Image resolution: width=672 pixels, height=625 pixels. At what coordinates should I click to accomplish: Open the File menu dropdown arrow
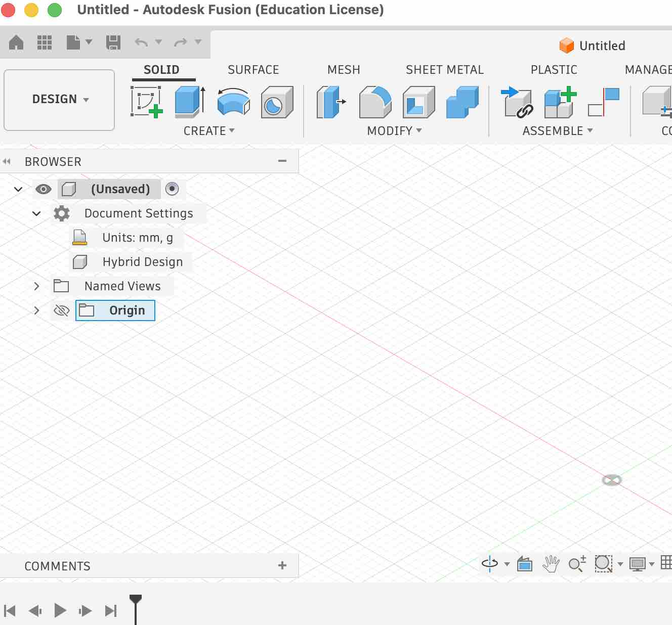point(89,41)
